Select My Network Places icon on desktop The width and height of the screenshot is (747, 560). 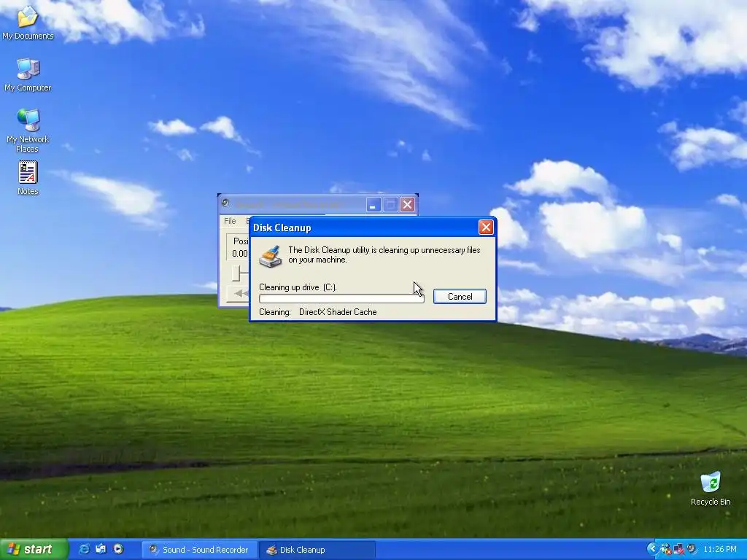(x=28, y=130)
